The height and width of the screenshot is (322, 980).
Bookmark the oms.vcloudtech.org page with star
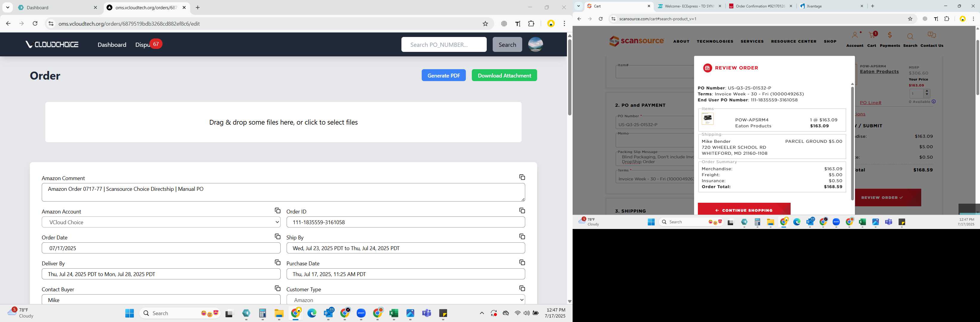(485, 24)
